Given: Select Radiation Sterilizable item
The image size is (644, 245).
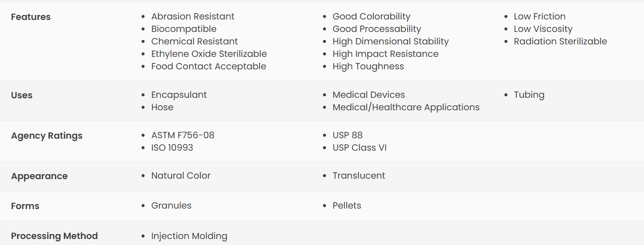Looking at the screenshot, I should (x=560, y=41).
